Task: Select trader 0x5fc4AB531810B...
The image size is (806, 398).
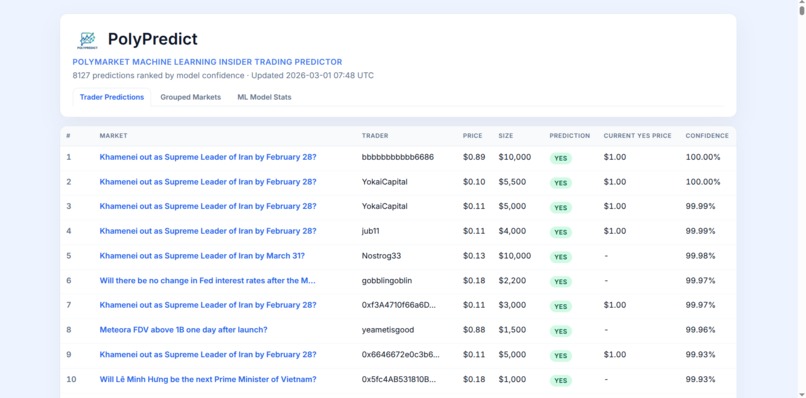Action: click(399, 379)
